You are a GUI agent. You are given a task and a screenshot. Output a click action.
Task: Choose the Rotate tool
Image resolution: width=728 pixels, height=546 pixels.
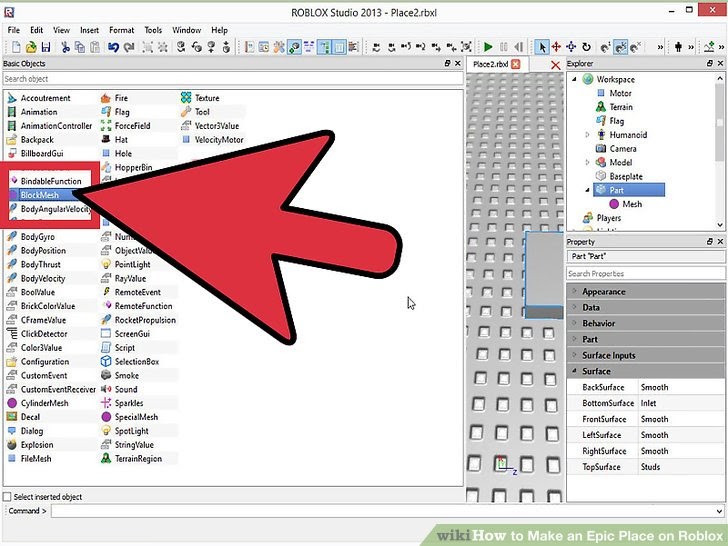tap(586, 47)
